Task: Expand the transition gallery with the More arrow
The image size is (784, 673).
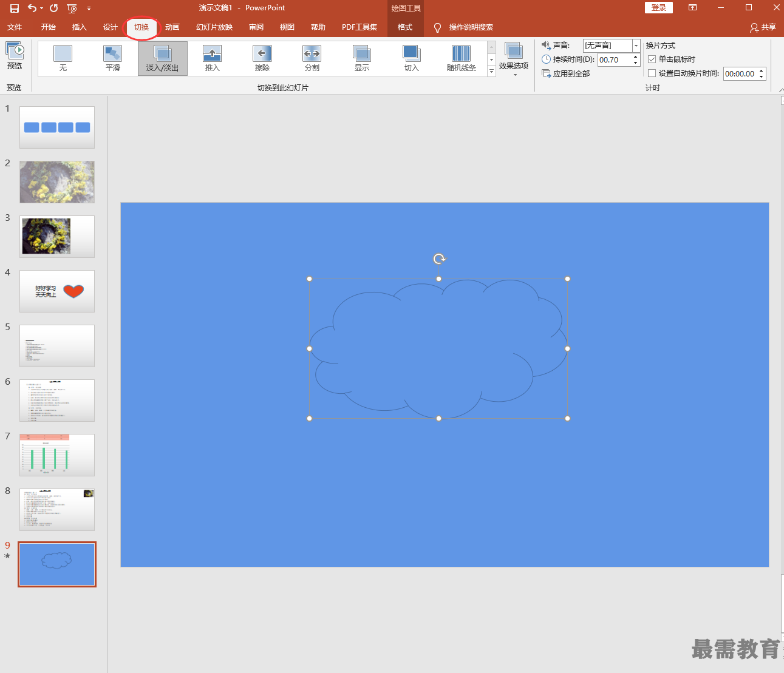Action: (x=491, y=71)
